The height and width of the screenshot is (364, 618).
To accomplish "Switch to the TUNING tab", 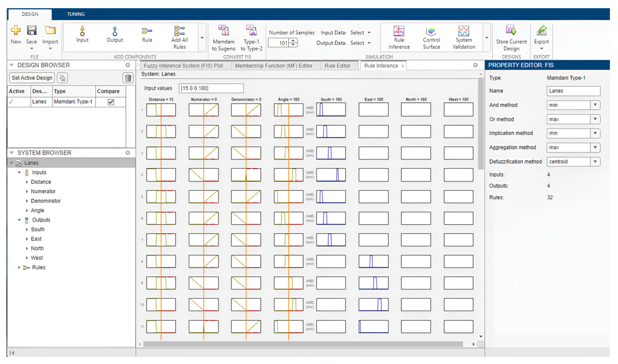I will point(76,14).
